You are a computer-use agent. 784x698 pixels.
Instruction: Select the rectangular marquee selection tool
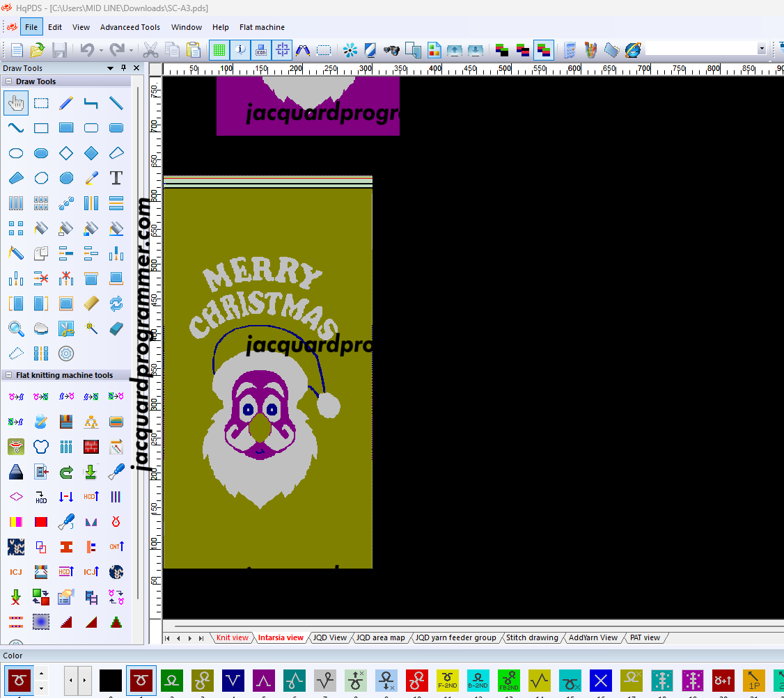(41, 103)
